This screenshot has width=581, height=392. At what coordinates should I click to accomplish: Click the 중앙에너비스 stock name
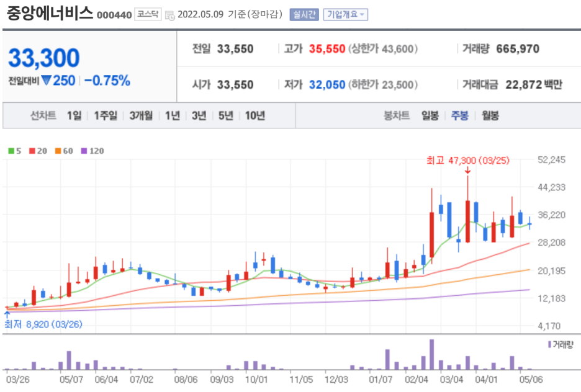(x=50, y=13)
